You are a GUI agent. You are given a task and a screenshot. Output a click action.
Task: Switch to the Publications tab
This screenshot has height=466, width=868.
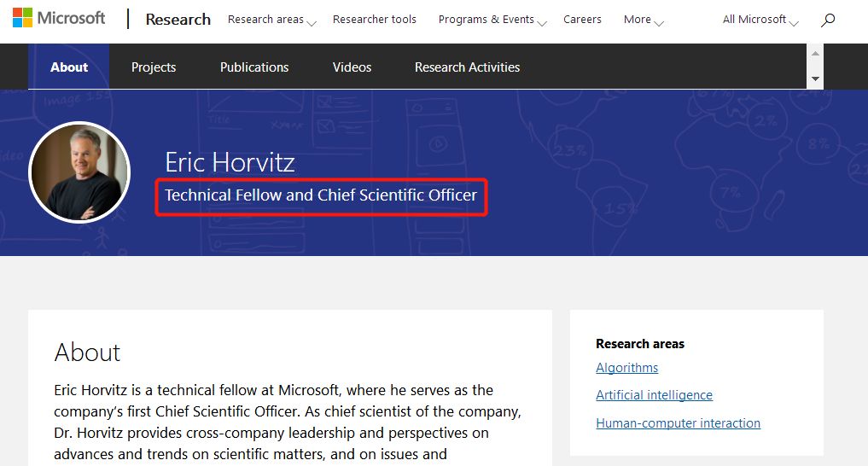pos(254,67)
